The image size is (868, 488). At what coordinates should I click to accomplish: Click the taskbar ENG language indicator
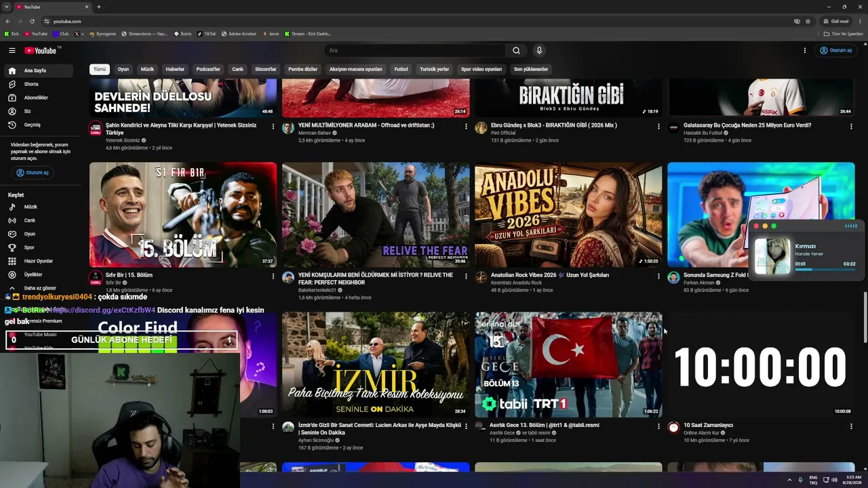813,480
